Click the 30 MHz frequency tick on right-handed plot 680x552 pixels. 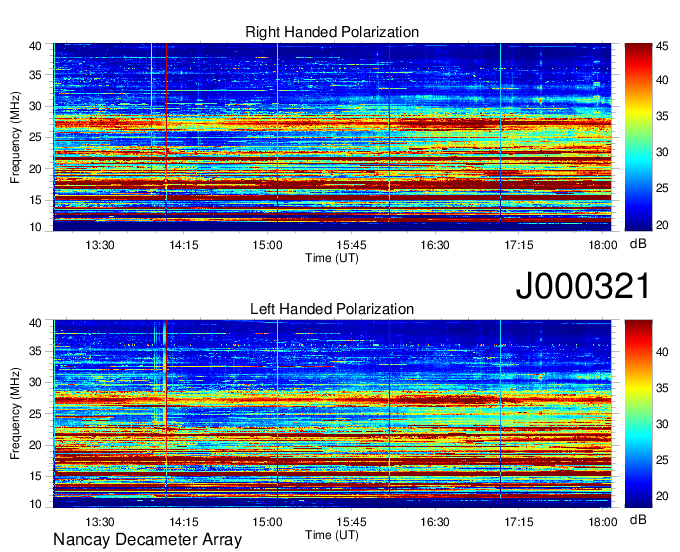tap(36, 106)
